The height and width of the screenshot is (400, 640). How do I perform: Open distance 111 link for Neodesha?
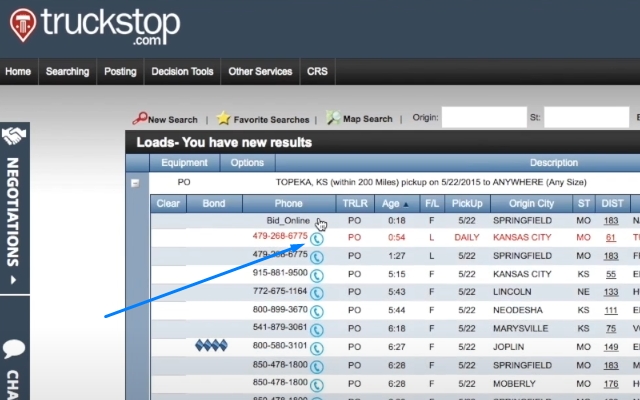click(x=611, y=311)
